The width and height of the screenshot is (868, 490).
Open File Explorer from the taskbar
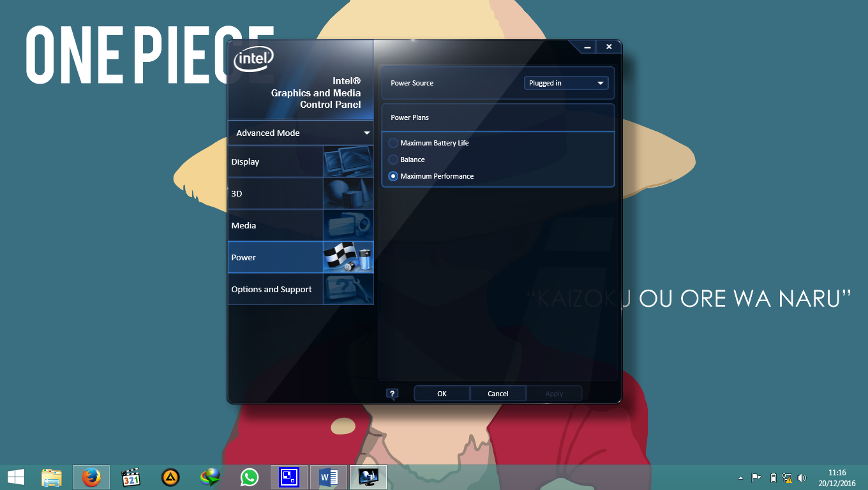point(52,477)
